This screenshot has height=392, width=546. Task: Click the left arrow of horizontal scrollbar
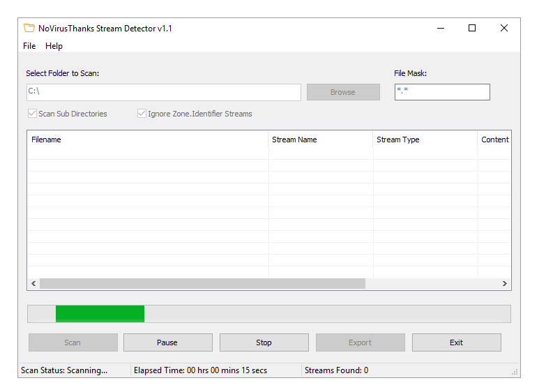[33, 284]
